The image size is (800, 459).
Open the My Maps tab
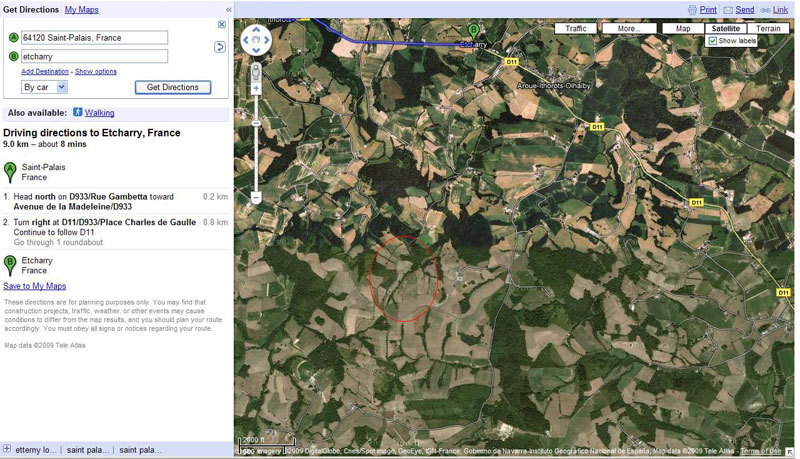point(81,9)
